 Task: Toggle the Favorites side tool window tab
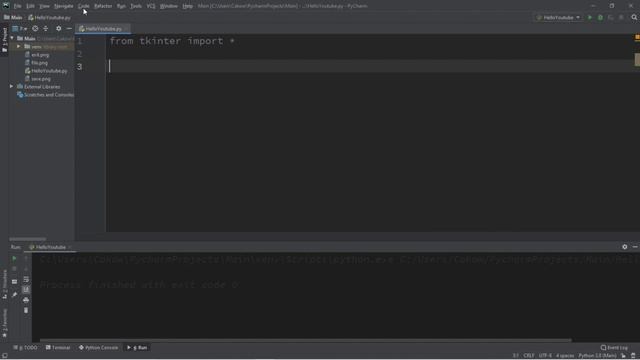tap(4, 324)
